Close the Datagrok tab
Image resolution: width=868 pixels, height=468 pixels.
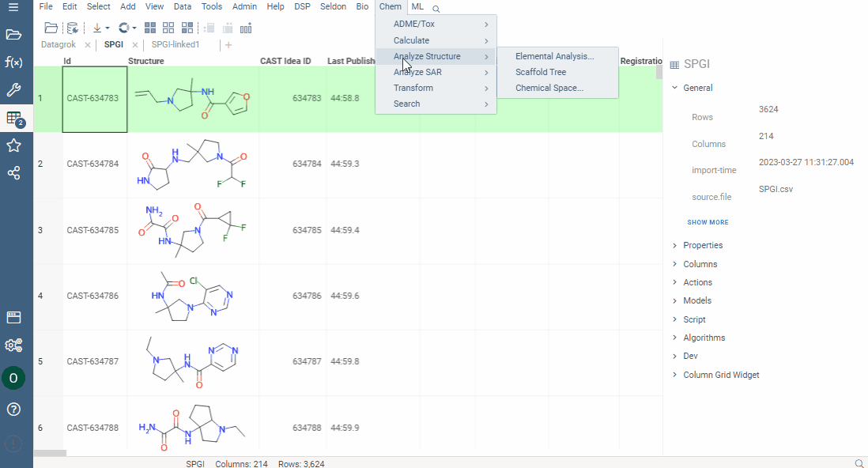[x=86, y=45]
